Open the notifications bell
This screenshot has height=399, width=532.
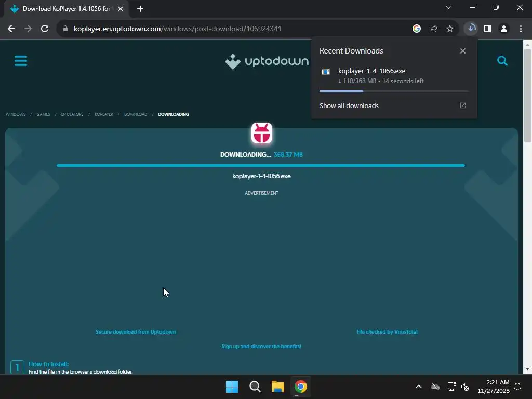(518, 387)
